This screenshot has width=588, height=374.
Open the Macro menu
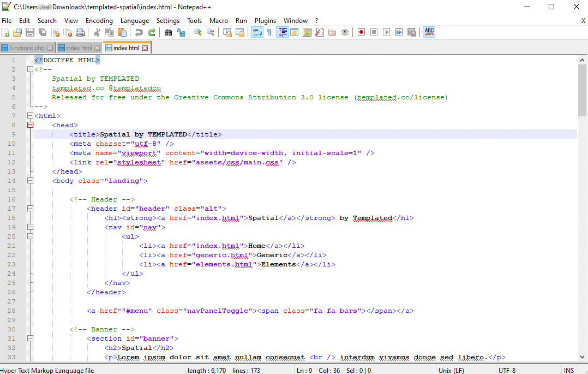[x=218, y=20]
